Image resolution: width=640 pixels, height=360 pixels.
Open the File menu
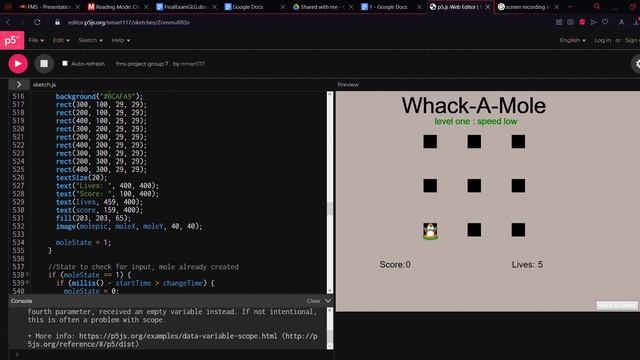coord(36,40)
